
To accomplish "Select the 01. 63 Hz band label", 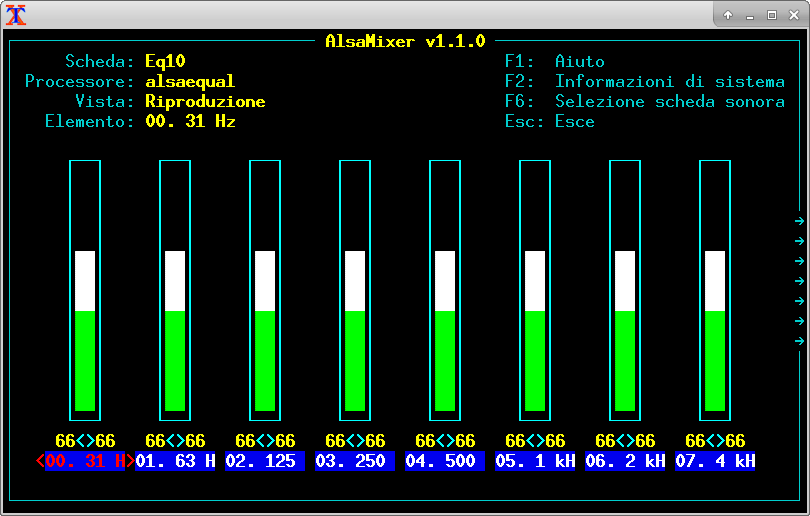I will tap(175, 461).
